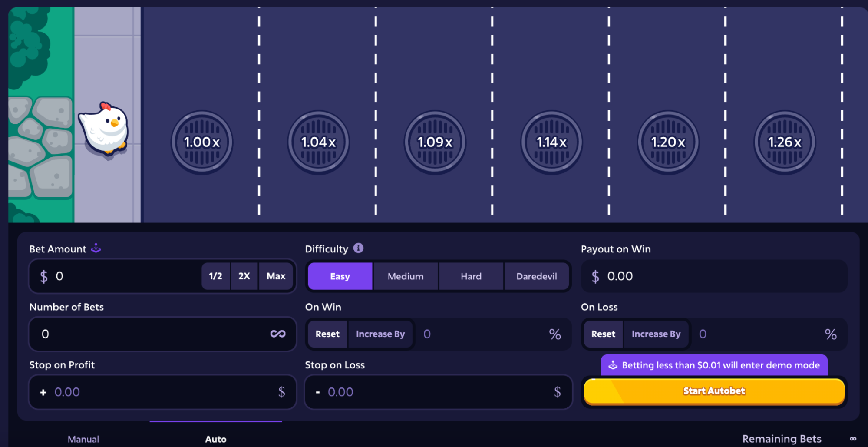Screen dimensions: 868x447
Task: Select Medium difficulty
Action: point(405,276)
